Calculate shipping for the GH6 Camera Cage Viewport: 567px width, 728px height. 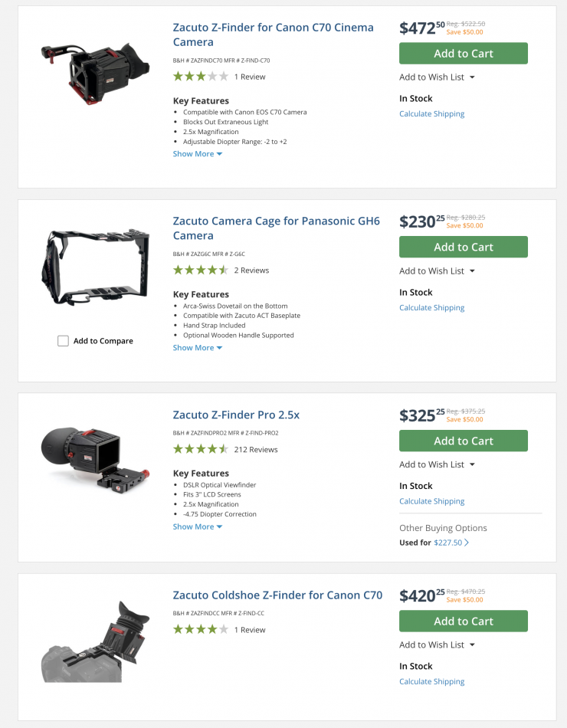pos(431,308)
